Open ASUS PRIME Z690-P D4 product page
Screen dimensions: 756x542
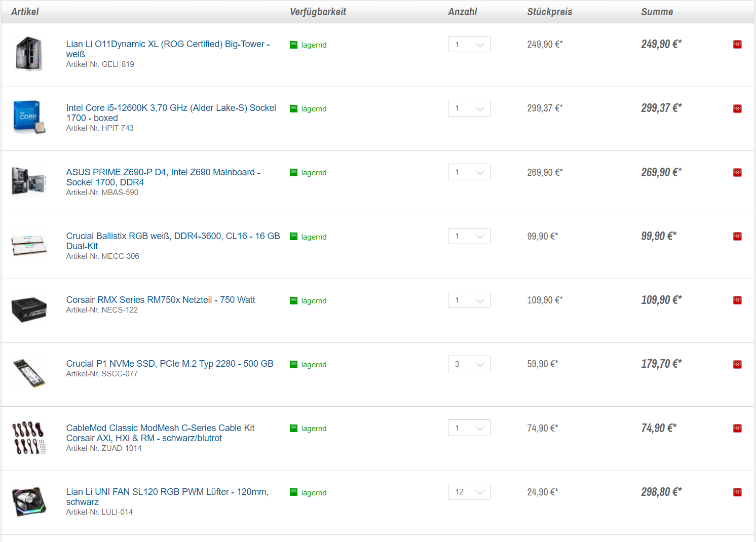click(163, 177)
